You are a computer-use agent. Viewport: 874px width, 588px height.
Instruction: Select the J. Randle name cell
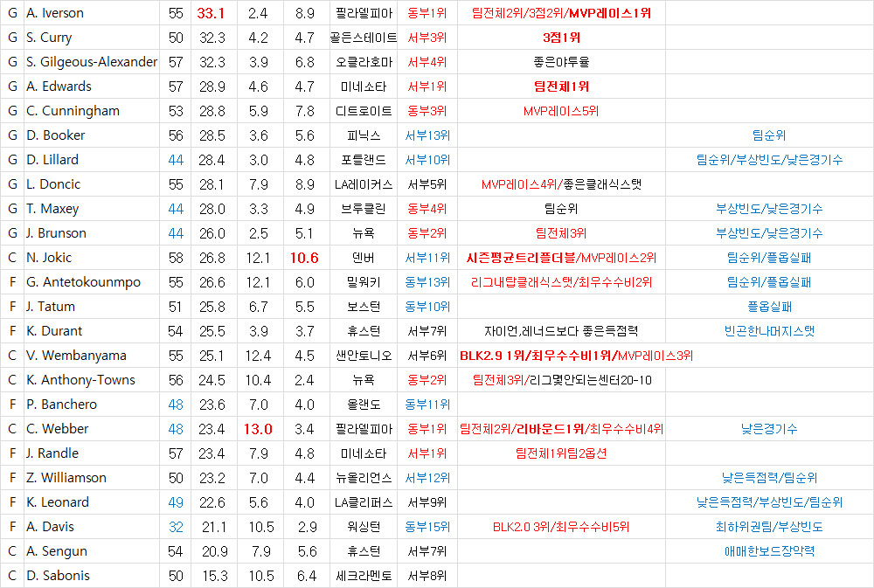coord(92,454)
